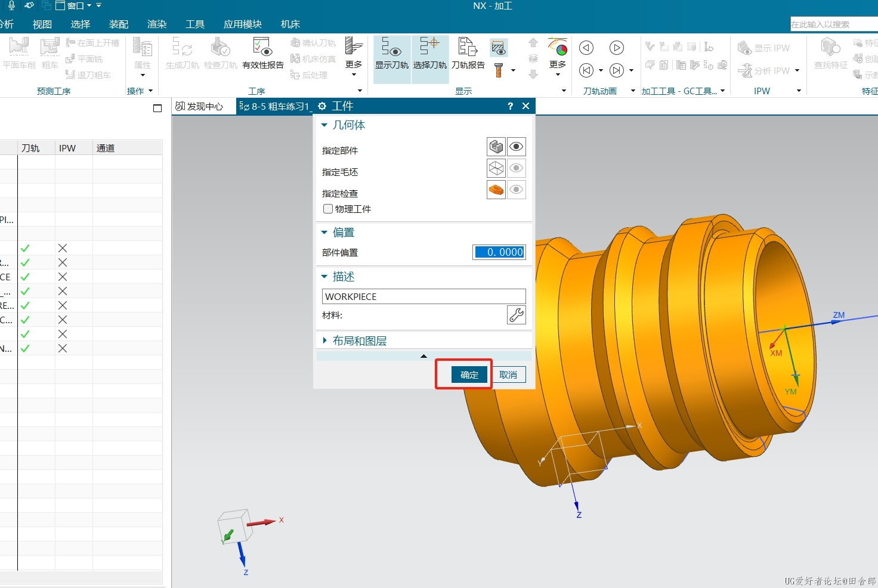Click the help question mark in 工件 dialog
Image resolution: width=878 pixels, height=588 pixels.
click(x=510, y=106)
